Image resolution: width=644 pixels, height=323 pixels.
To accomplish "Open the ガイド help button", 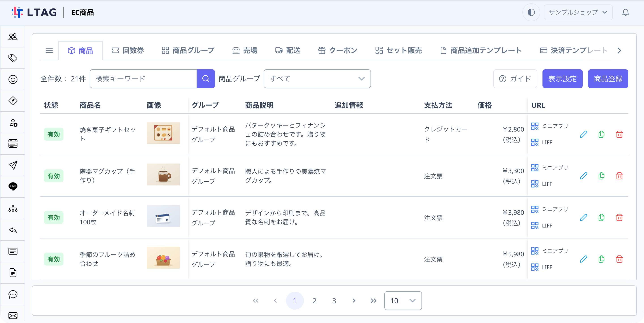I will [x=515, y=79].
